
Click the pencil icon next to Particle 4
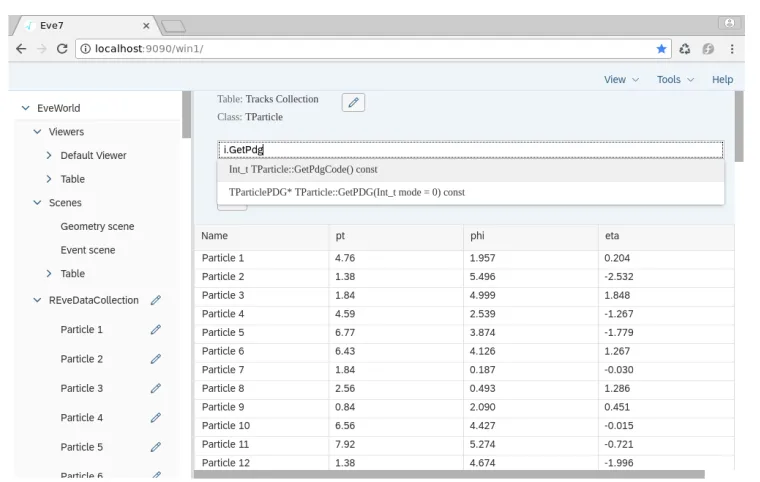[x=156, y=418]
